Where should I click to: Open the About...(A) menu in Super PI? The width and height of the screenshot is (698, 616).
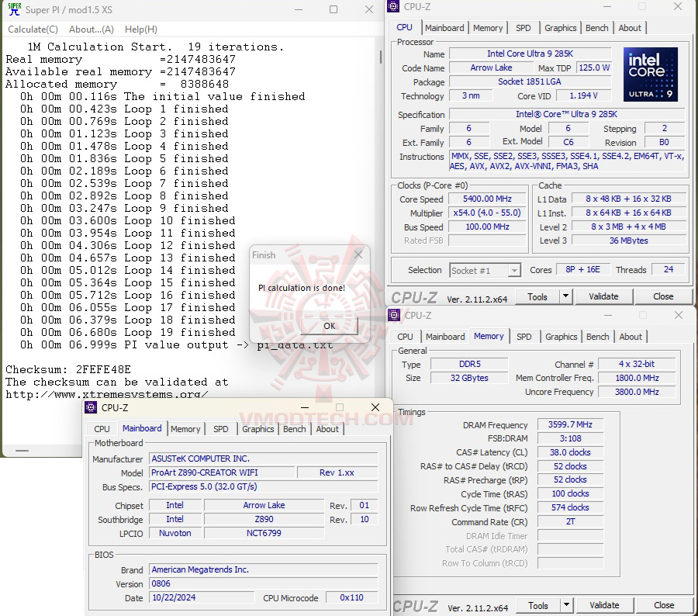click(x=92, y=29)
